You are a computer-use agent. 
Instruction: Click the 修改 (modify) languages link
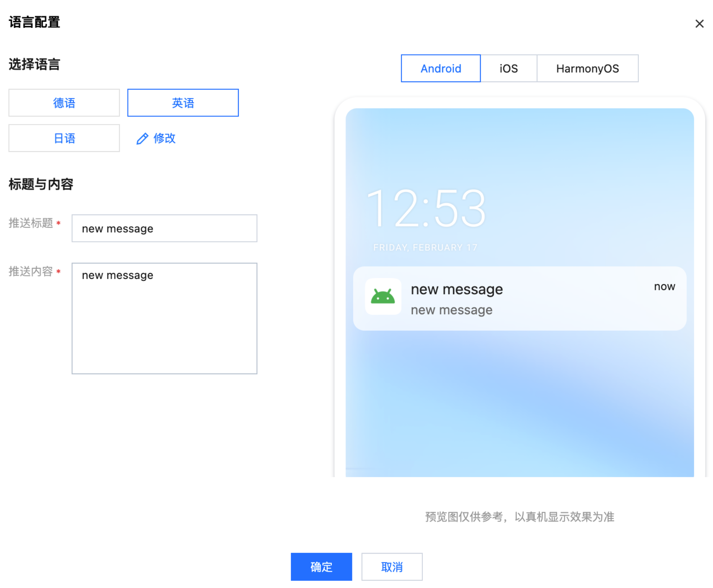[x=164, y=139]
